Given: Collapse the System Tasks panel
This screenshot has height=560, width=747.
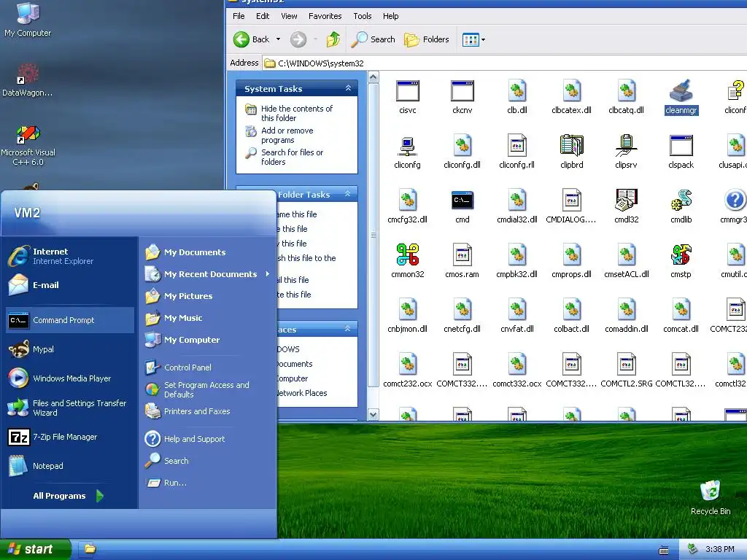Looking at the screenshot, I should pyautogui.click(x=348, y=88).
